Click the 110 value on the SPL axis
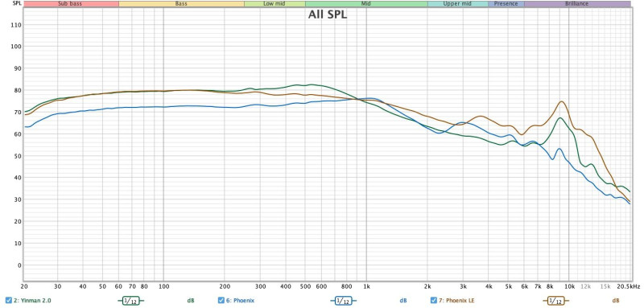The width and height of the screenshot is (644, 308). click(x=17, y=25)
